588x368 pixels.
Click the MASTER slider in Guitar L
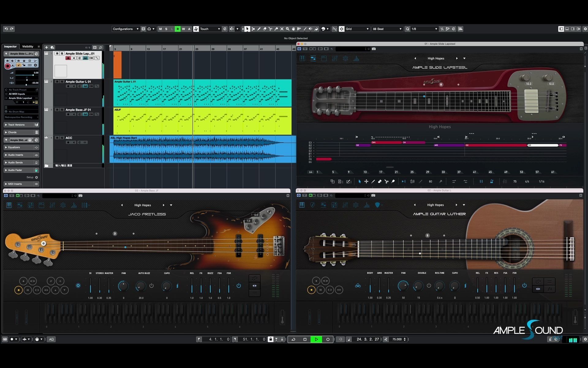pos(389,285)
